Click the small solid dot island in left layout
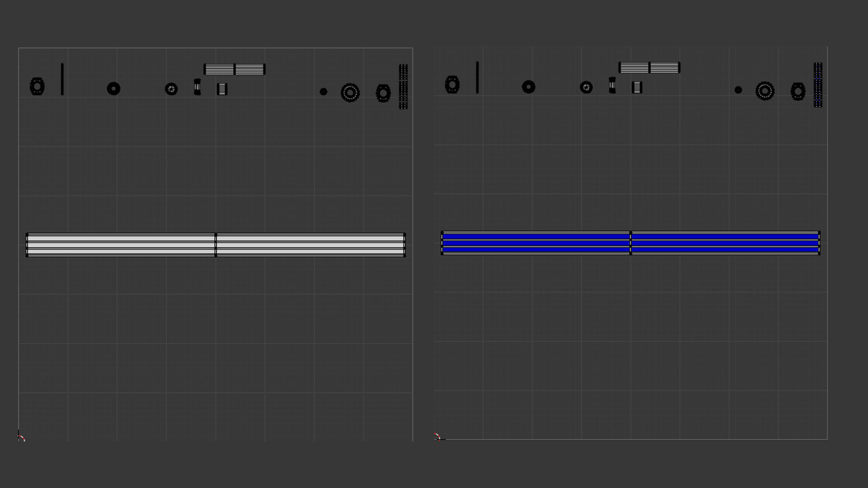This screenshot has height=488, width=868. (323, 92)
